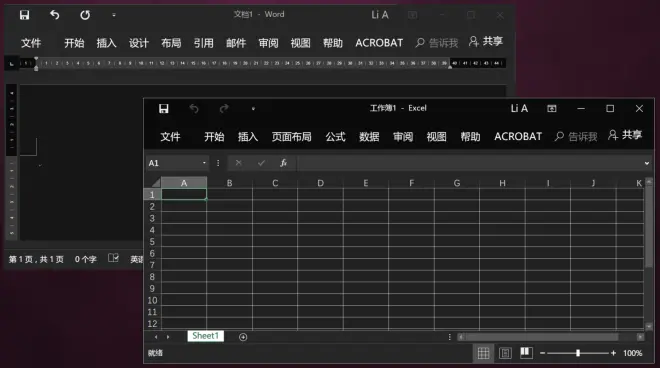Click the Li A account name in Excel
The height and width of the screenshot is (368, 660).
(519, 109)
